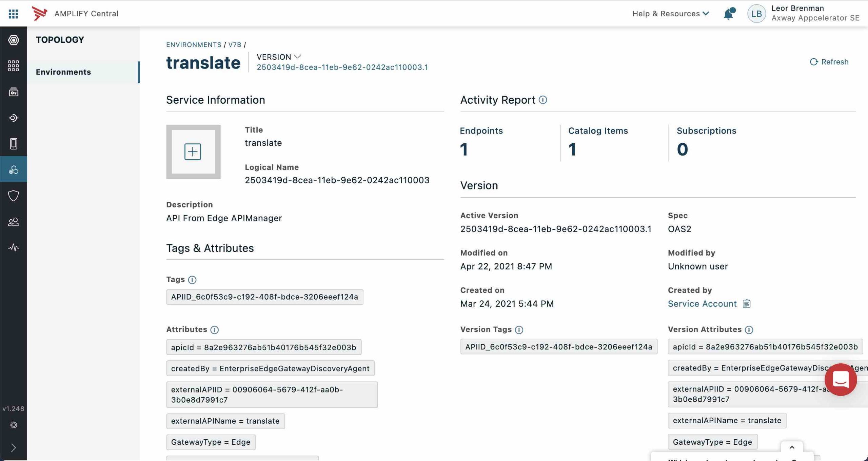Show the Tags info tooltip
Viewport: 868px width, 461px height.
pos(192,280)
